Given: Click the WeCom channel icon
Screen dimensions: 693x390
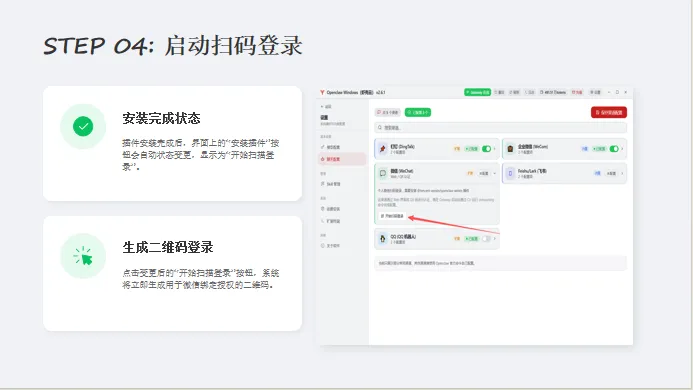Looking at the screenshot, I should [510, 149].
